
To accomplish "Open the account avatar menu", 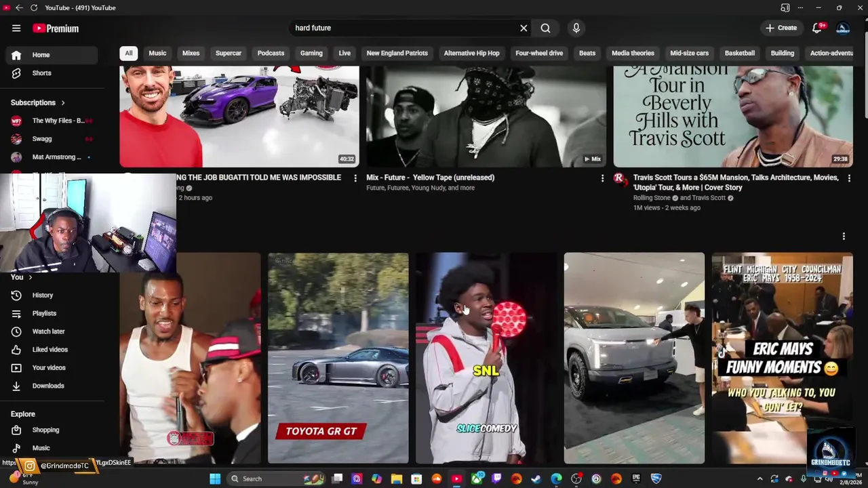I will [843, 28].
